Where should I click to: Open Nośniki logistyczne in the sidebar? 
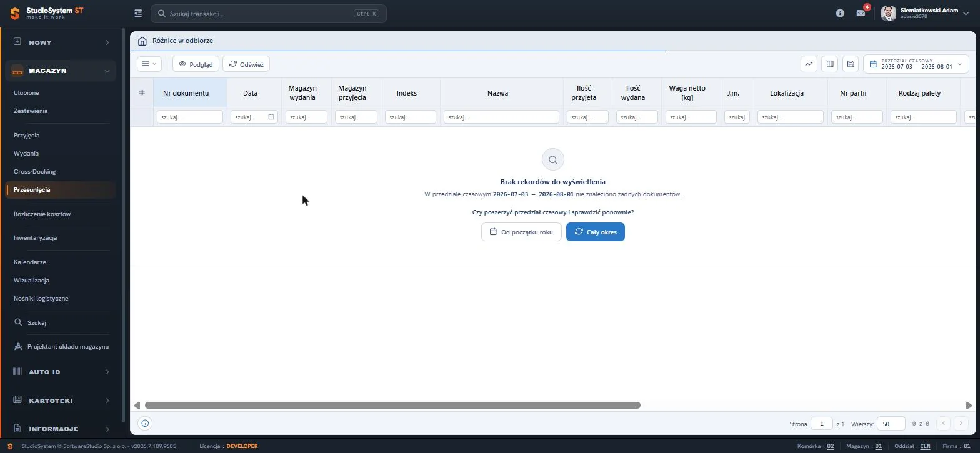[41, 298]
